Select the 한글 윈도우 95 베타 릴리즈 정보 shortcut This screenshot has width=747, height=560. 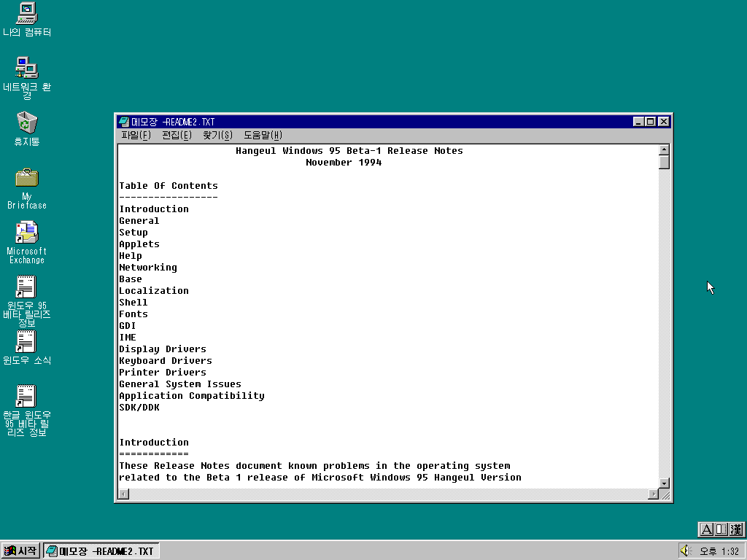[27, 411]
